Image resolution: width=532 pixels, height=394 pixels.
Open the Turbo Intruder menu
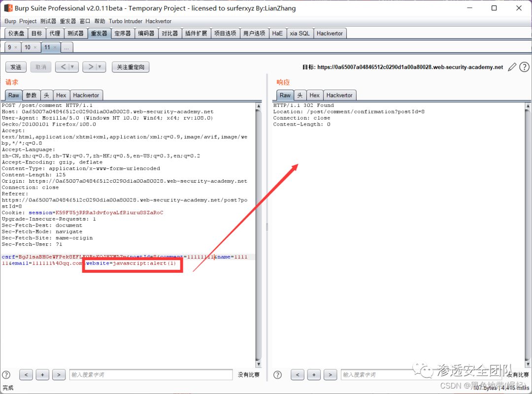pyautogui.click(x=126, y=21)
